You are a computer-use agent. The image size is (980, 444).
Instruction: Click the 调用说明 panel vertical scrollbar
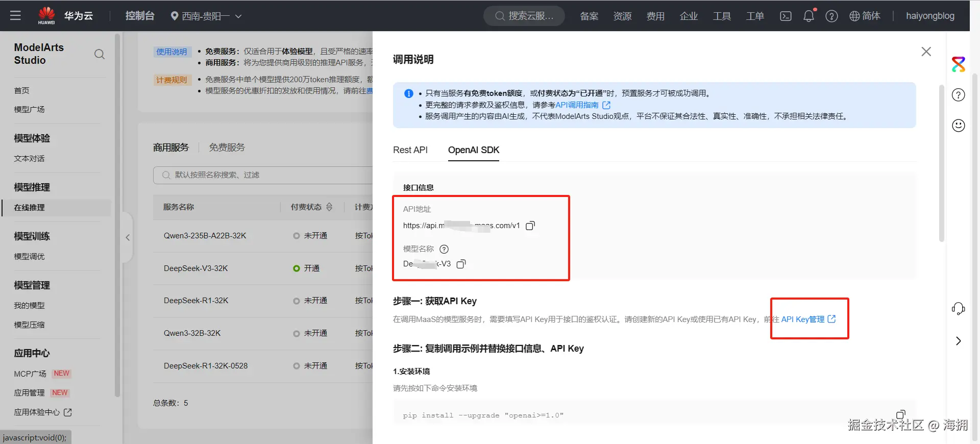(x=942, y=163)
